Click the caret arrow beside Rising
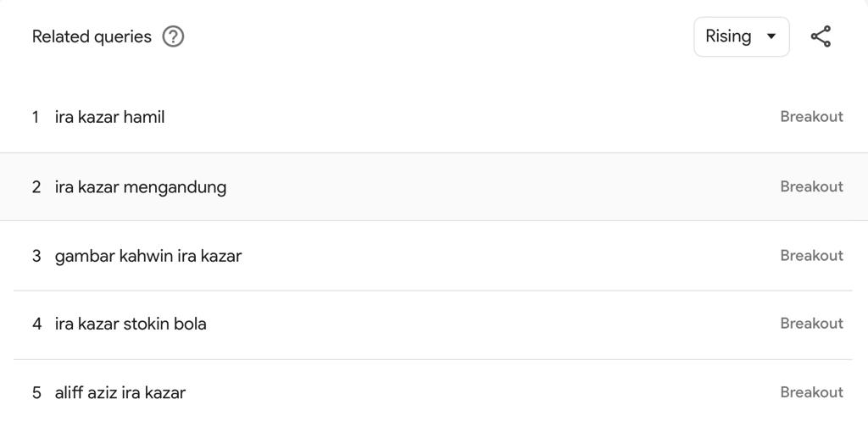Image resolution: width=868 pixels, height=427 pixels. pos(771,36)
